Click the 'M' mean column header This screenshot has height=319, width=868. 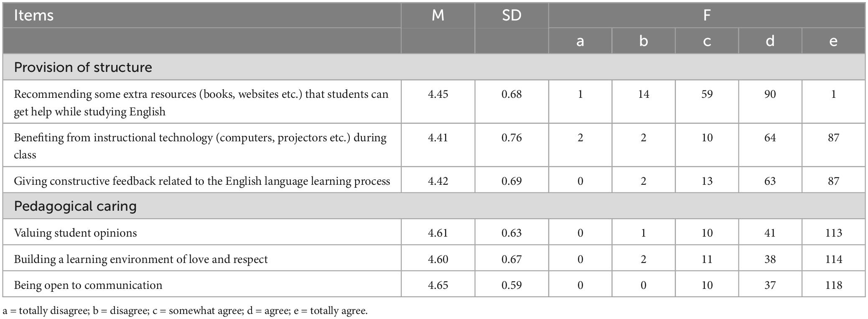[x=438, y=15]
